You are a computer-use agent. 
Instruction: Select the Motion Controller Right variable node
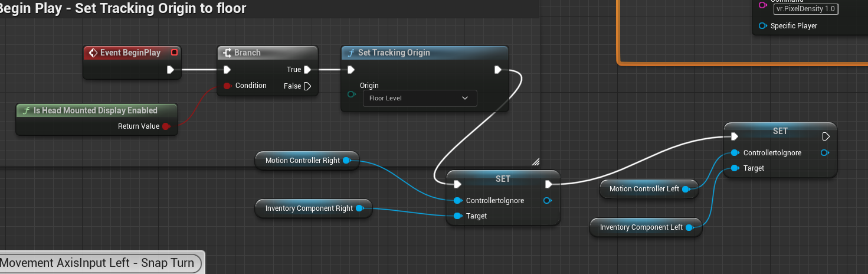307,161
